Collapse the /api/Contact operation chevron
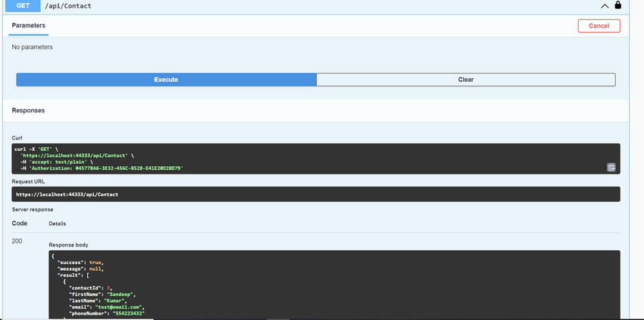This screenshot has width=644, height=320. (605, 6)
